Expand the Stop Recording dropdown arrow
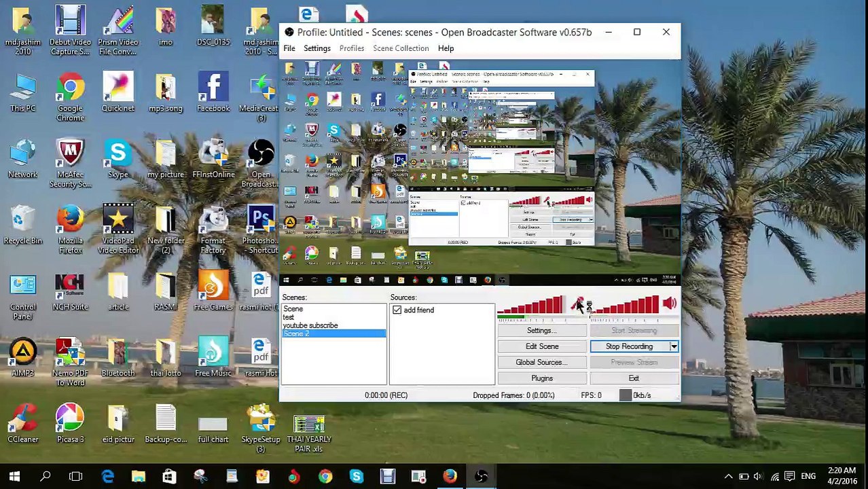The width and height of the screenshot is (868, 489). click(674, 346)
